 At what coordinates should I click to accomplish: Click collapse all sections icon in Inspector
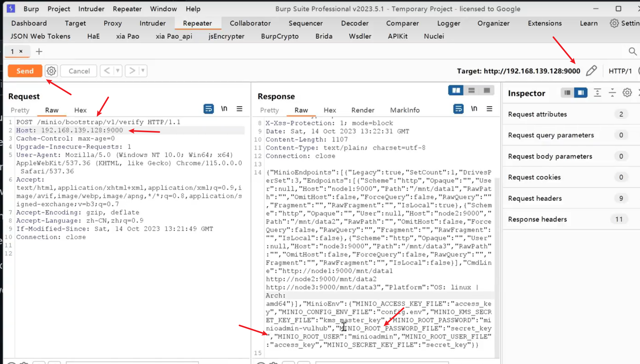pyautogui.click(x=612, y=93)
